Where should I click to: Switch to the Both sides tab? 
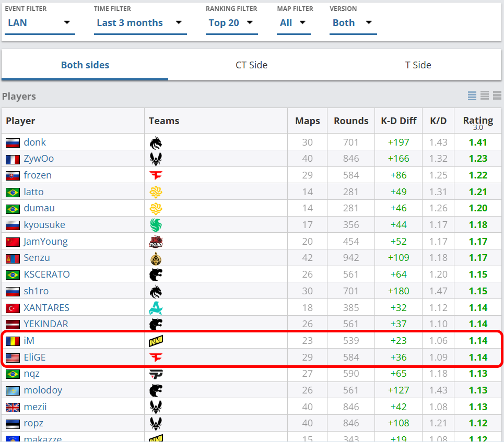tap(85, 65)
